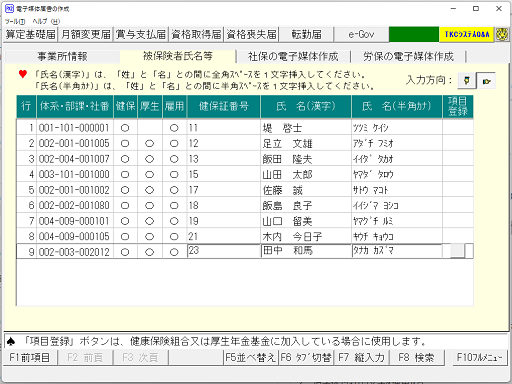This screenshot has width=512, height=384.
Task: Select kana cell ﾔﾏｸﾞﾁ ﾙﾐ
Action: tap(397, 221)
